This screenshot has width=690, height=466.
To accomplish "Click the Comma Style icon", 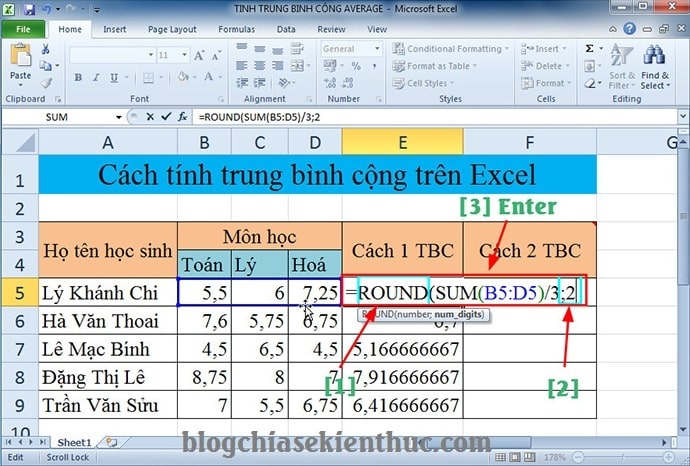I will click(x=374, y=66).
